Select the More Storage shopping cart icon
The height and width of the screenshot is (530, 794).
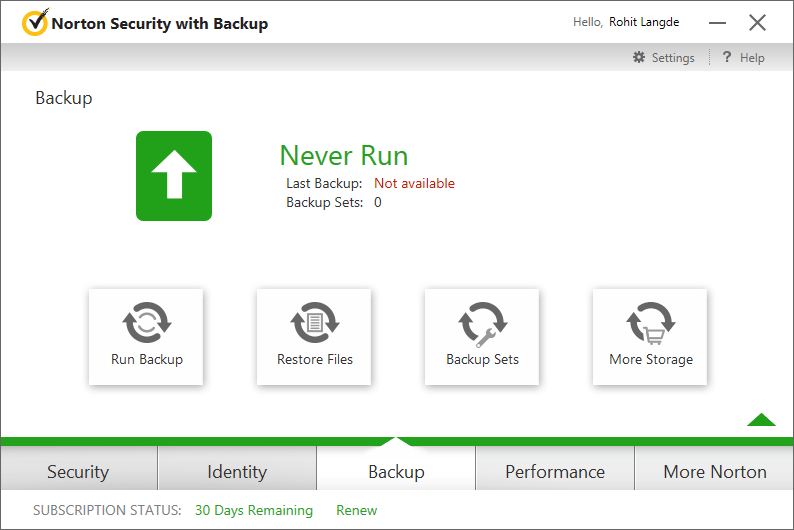coord(650,323)
